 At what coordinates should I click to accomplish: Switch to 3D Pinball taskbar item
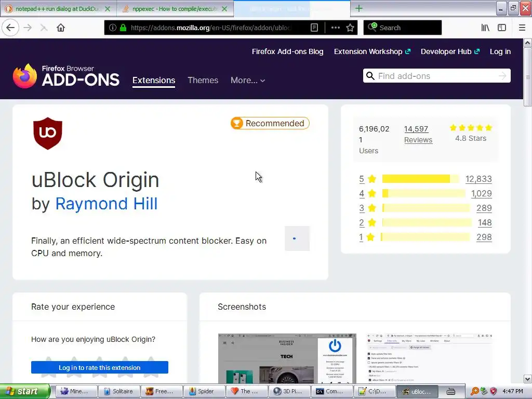click(x=289, y=391)
